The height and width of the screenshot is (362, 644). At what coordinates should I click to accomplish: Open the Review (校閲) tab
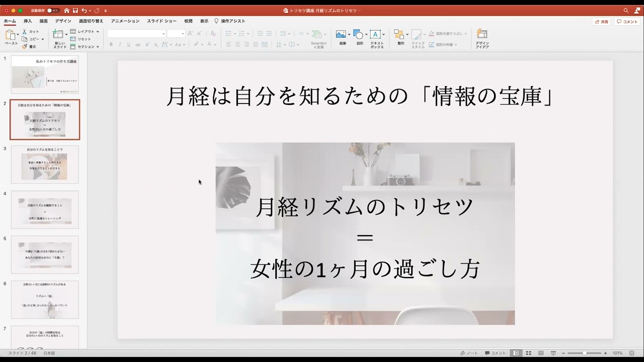188,21
